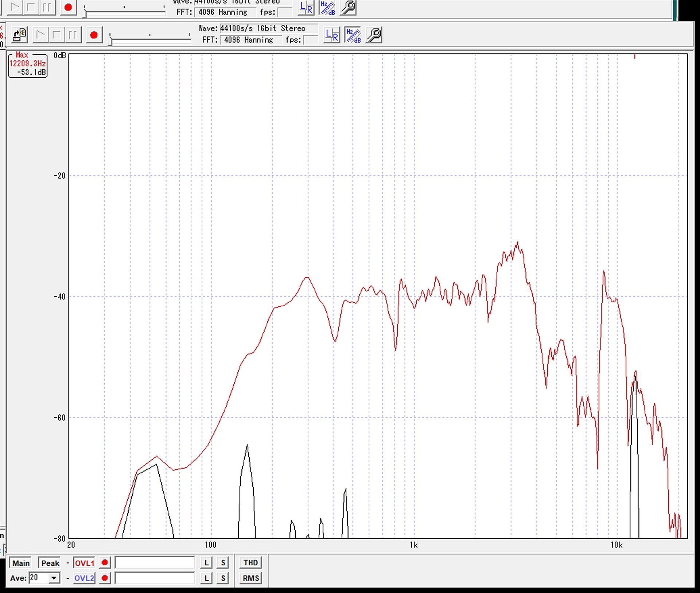The height and width of the screenshot is (593, 700).
Task: Click the Wave format field 44100s/s 16bit Stereo
Action: tap(269, 28)
